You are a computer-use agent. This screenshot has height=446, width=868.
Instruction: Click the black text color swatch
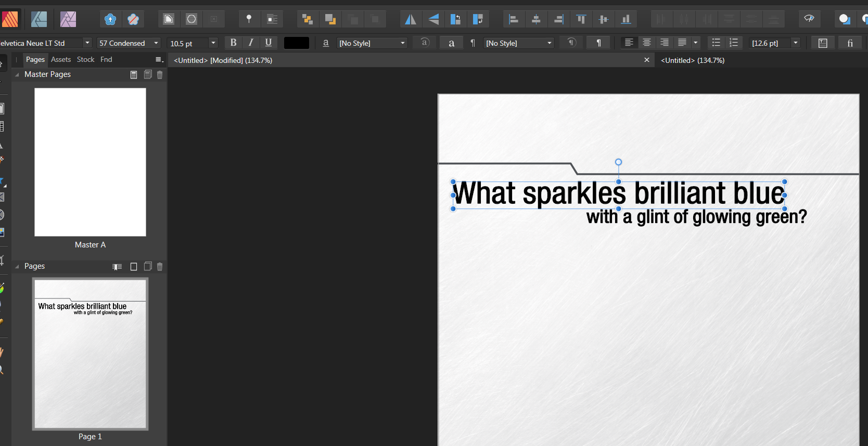[297, 43]
